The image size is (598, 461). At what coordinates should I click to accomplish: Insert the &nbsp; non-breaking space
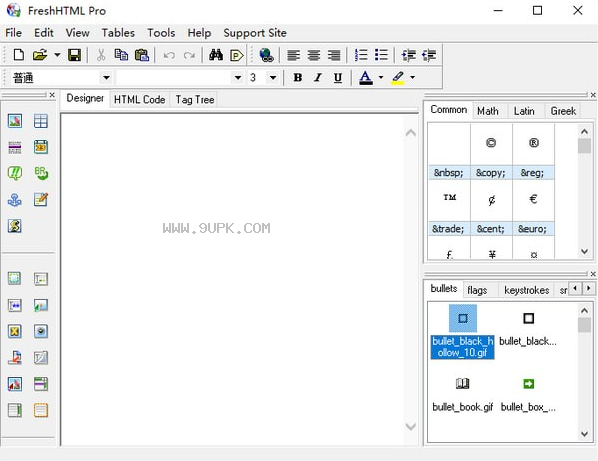tap(449, 152)
